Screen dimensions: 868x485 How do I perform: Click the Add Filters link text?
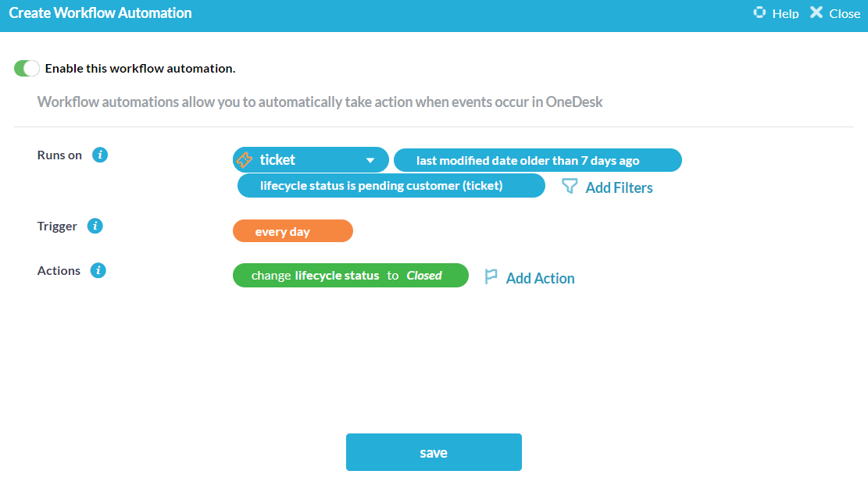619,187
